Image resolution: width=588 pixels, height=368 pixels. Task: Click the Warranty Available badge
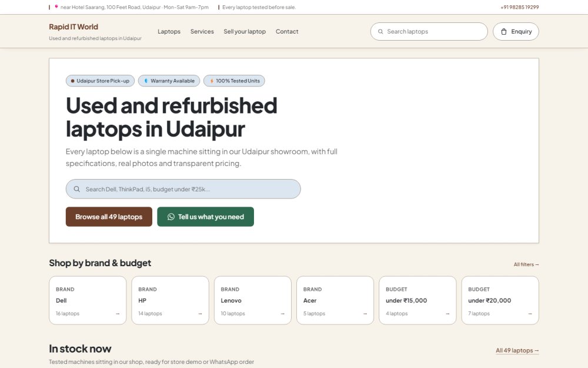tap(169, 81)
